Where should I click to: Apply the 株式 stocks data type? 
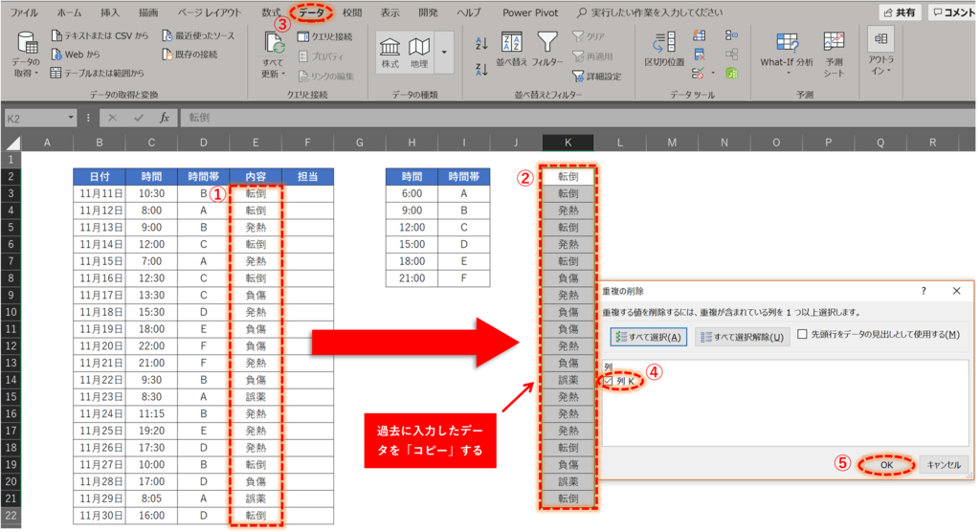pos(390,52)
